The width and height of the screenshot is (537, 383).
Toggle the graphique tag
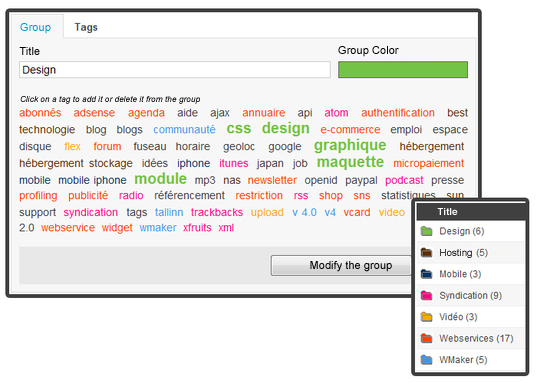point(350,146)
